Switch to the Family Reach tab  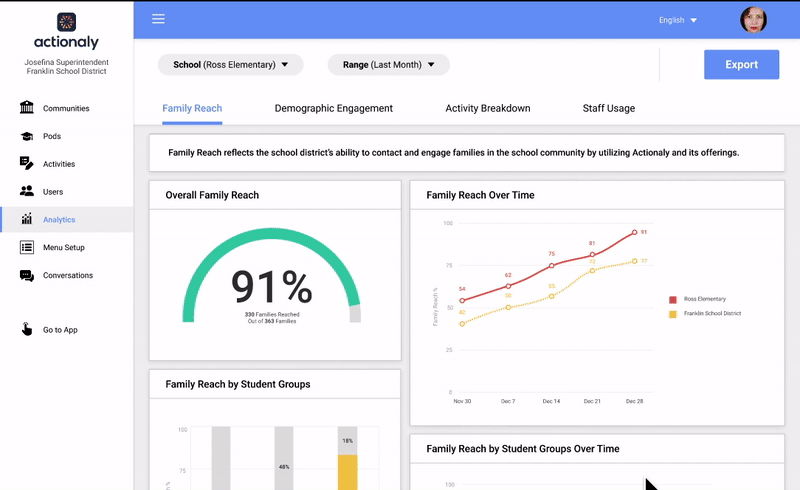pyautogui.click(x=192, y=108)
